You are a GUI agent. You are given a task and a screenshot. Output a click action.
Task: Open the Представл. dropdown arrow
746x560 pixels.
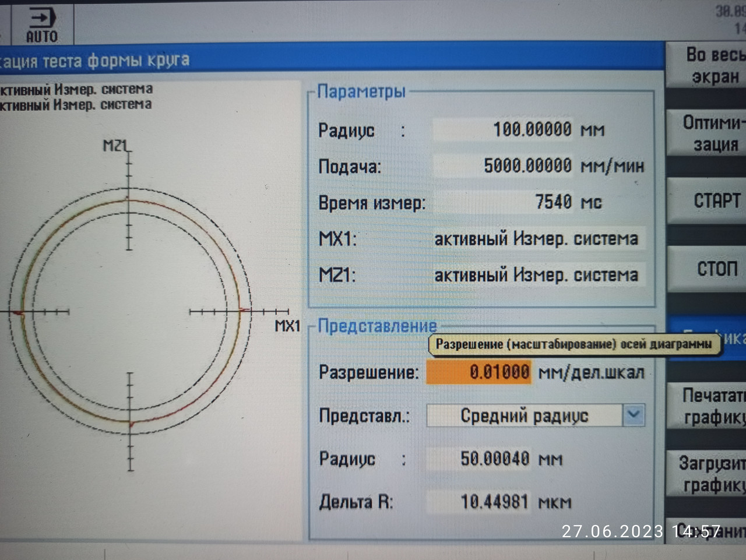[634, 415]
